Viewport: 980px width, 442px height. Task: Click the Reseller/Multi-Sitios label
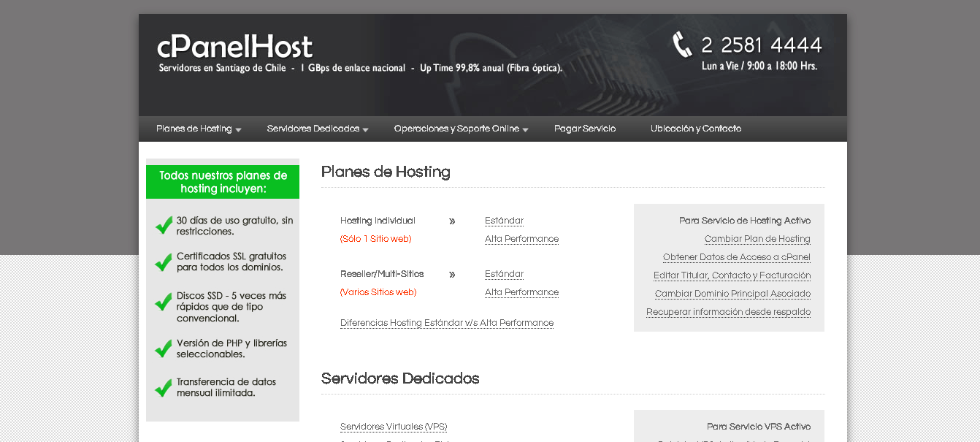click(x=382, y=274)
